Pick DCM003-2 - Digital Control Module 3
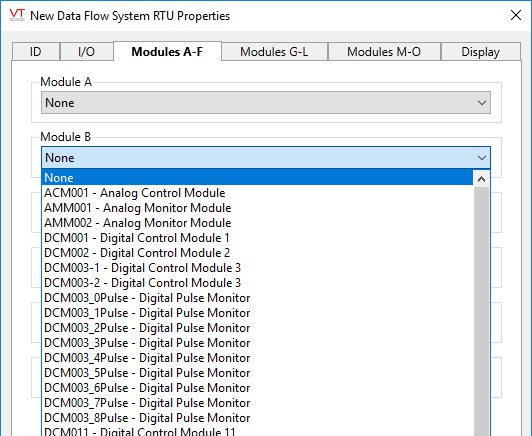The image size is (532, 436). [x=257, y=283]
